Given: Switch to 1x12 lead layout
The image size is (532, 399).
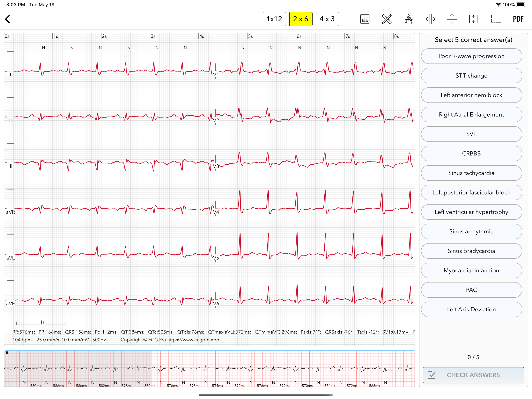Looking at the screenshot, I should pyautogui.click(x=274, y=19).
